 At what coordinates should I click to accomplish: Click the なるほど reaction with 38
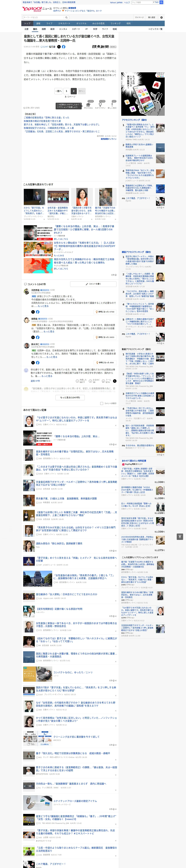[x=94, y=381]
